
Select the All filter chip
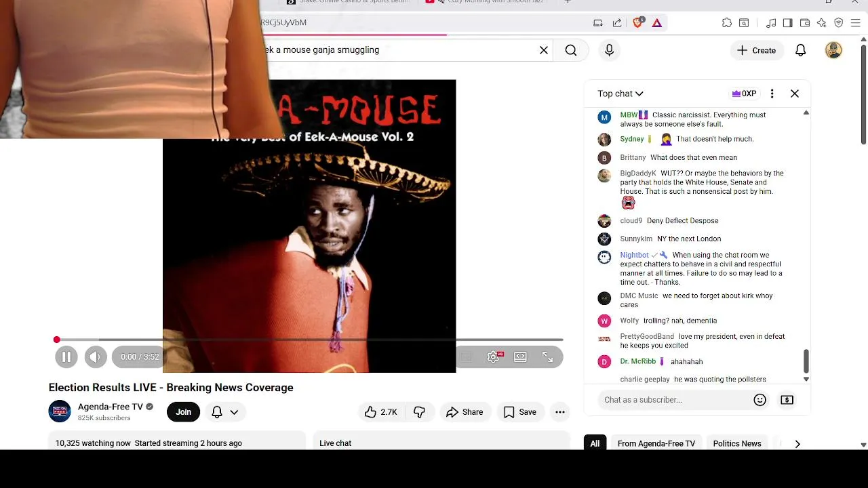pos(595,444)
